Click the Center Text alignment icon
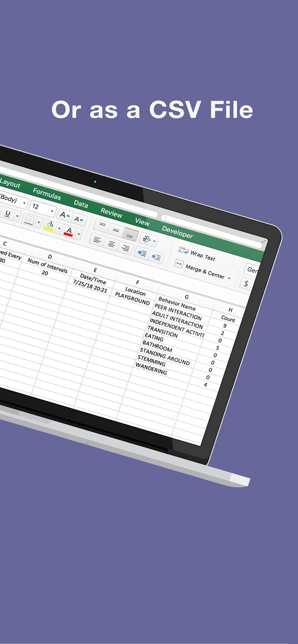This screenshot has width=298, height=644. click(111, 244)
